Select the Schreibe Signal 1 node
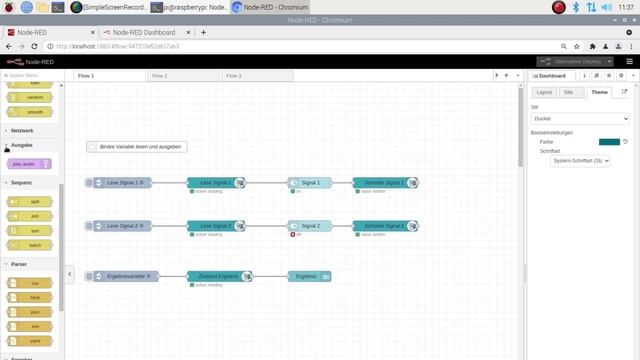 tap(385, 183)
